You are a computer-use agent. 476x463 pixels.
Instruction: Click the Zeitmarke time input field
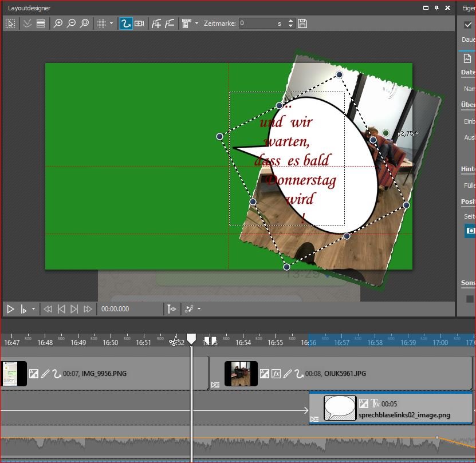point(257,23)
